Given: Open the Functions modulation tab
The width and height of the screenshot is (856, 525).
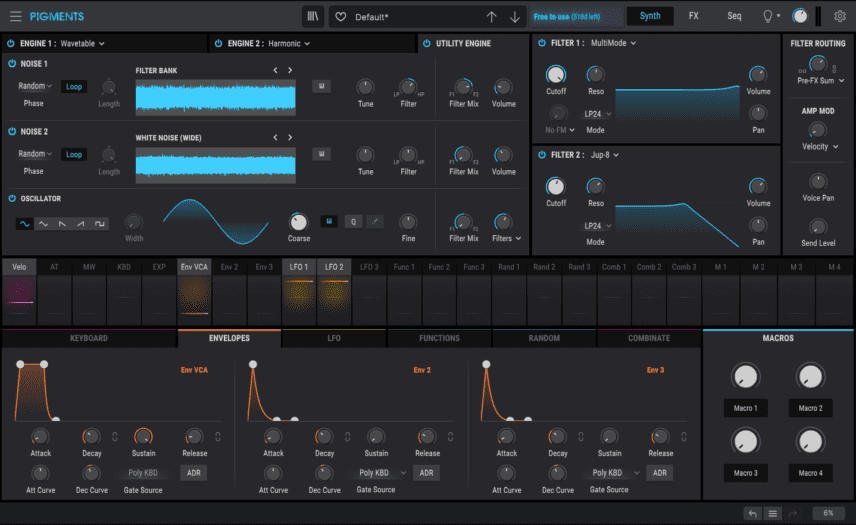Looking at the screenshot, I should click(x=439, y=338).
